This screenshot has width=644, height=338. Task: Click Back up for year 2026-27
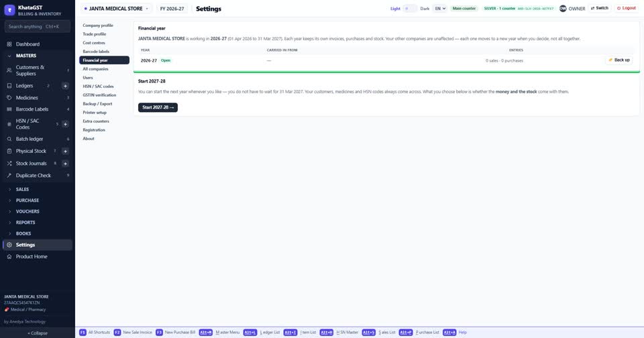point(619,60)
